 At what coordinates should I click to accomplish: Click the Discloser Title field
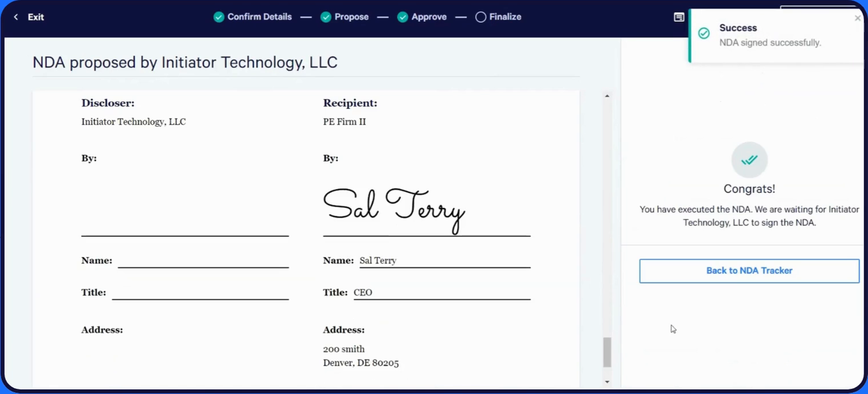click(x=200, y=293)
